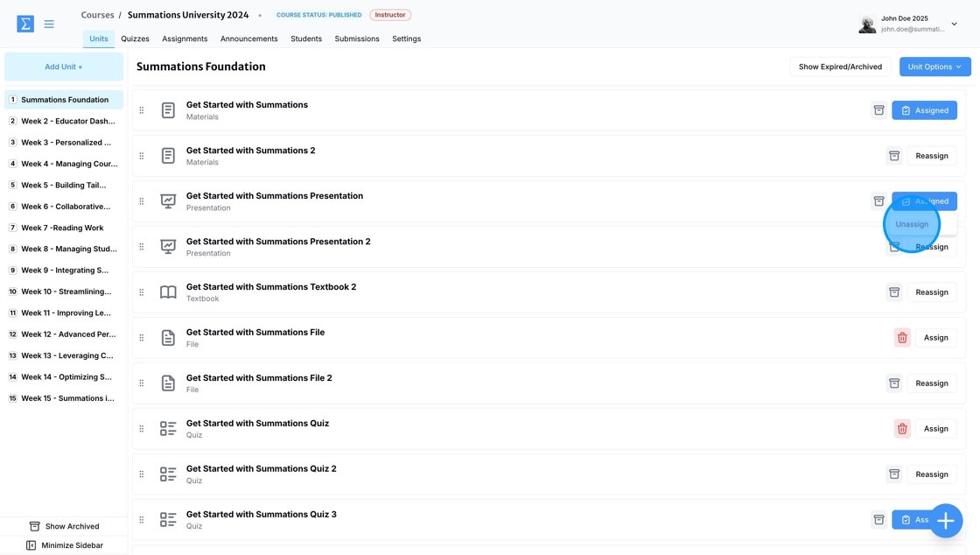The image size is (980, 555).
Task: Click the Summations sigma logo
Action: (25, 24)
